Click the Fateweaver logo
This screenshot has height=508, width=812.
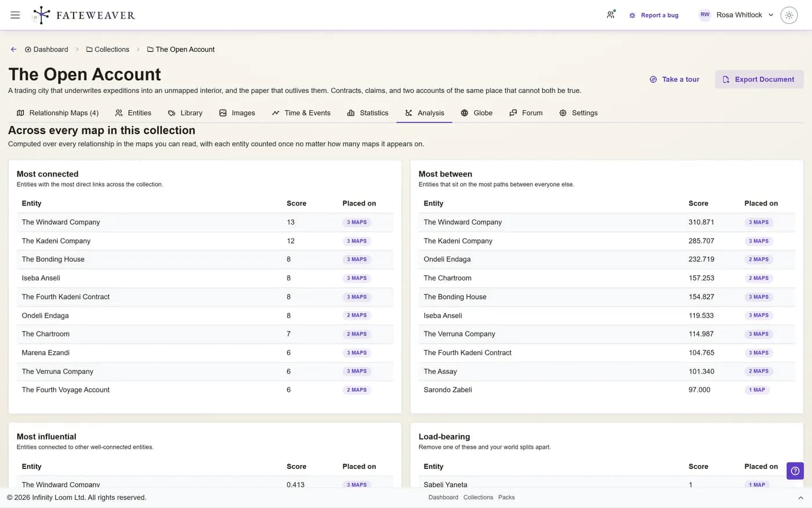(84, 15)
